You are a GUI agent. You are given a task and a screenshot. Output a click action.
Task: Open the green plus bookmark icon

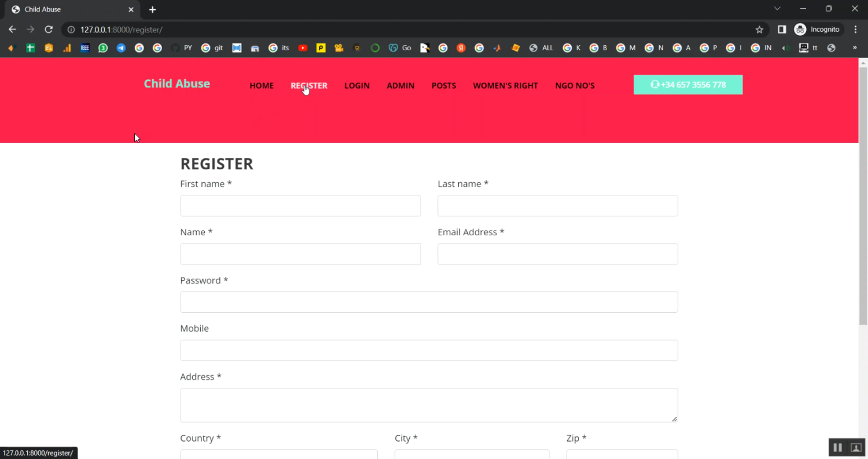click(x=31, y=48)
